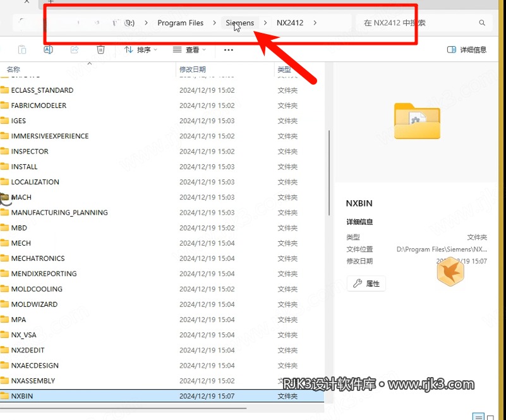Click the wrench icon in 属性 button
The height and width of the screenshot is (420, 506).
(358, 284)
